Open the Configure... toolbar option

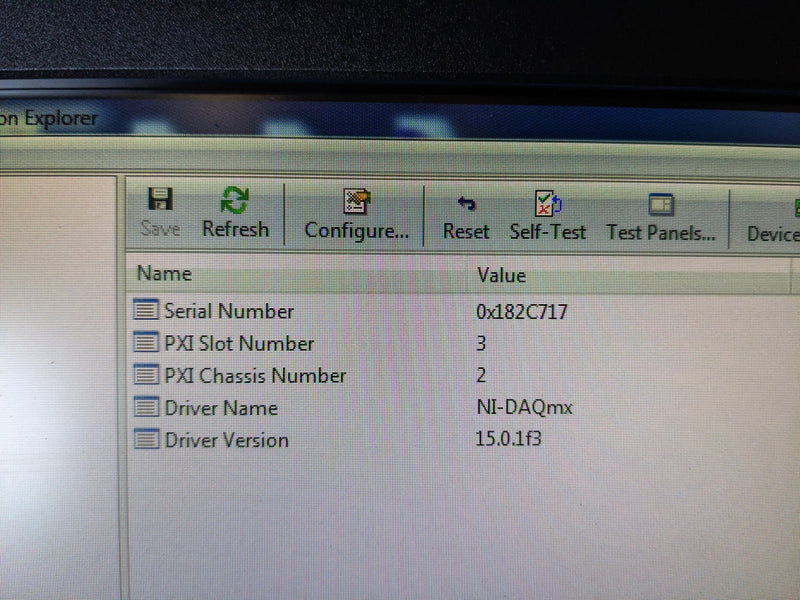pyautogui.click(x=356, y=216)
